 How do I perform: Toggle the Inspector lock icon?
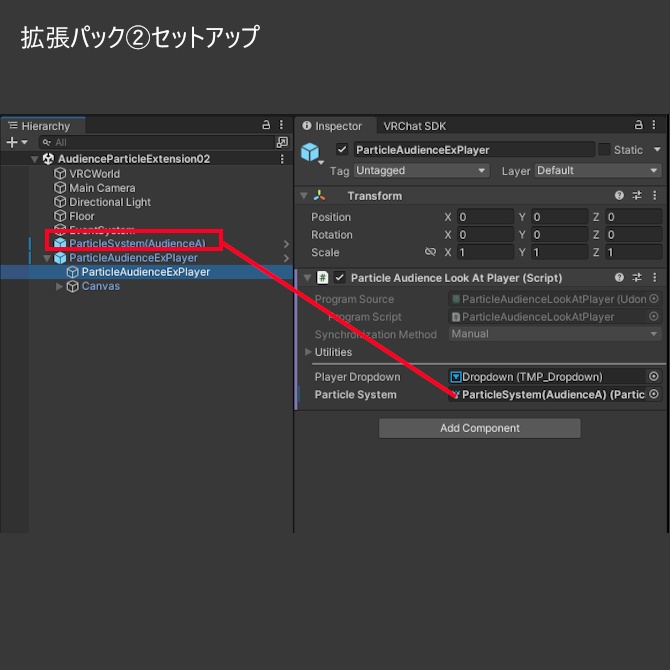coord(638,125)
